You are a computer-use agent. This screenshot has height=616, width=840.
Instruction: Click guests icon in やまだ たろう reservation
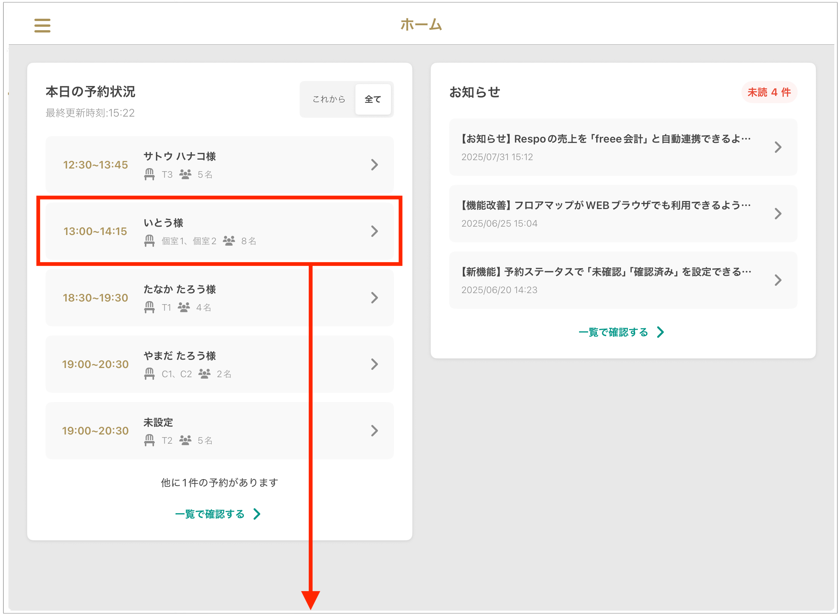point(204,374)
